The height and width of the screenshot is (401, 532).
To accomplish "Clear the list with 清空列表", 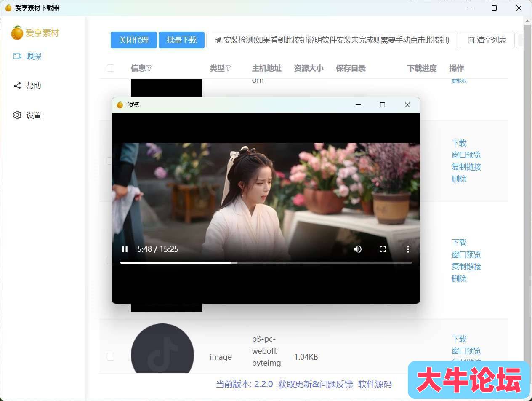I will pyautogui.click(x=487, y=40).
